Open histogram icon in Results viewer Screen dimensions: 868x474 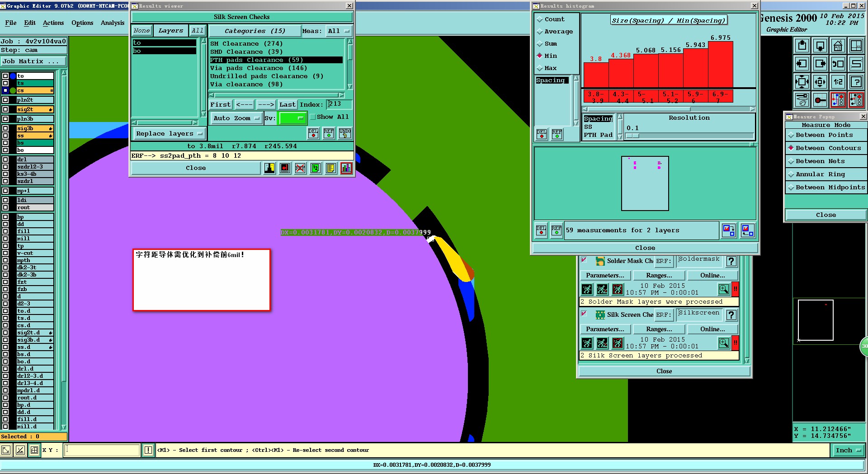pyautogui.click(x=346, y=168)
